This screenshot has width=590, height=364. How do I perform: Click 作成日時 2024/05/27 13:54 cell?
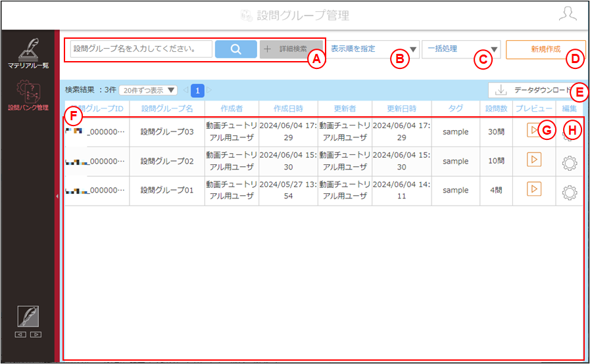tap(288, 191)
